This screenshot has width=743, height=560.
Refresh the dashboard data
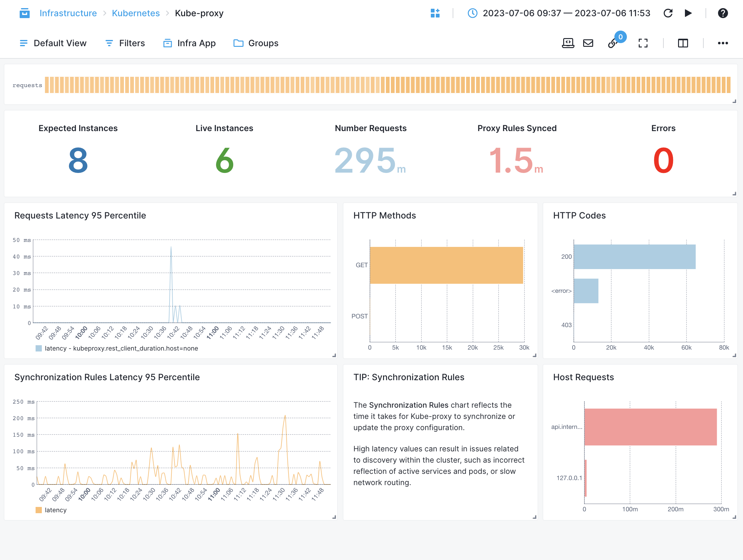click(668, 13)
